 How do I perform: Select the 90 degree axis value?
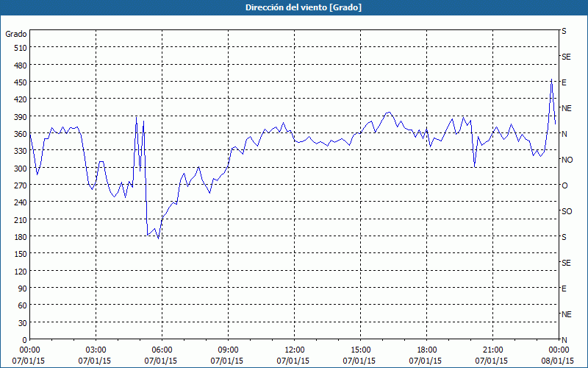tap(23, 289)
